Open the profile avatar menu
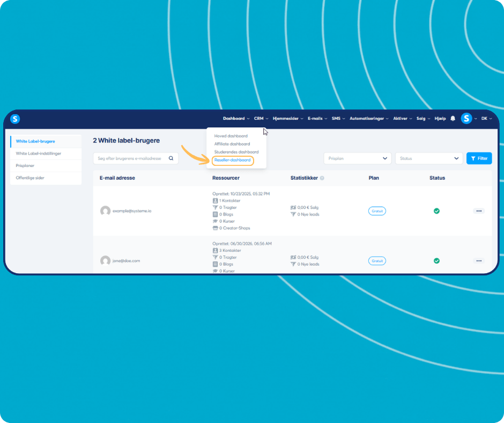 point(466,119)
